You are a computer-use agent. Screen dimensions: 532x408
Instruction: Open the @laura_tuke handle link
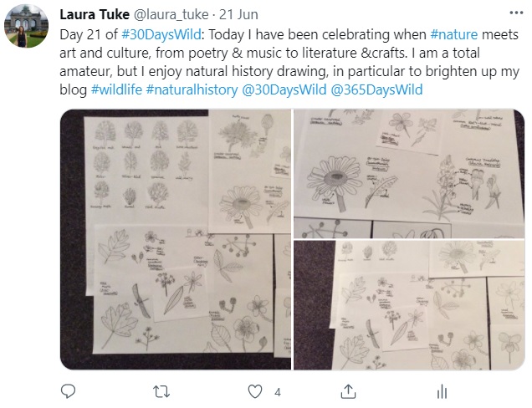[171, 14]
